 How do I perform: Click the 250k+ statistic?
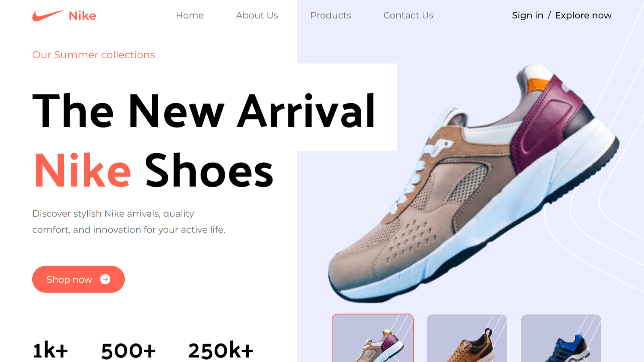coord(221,350)
